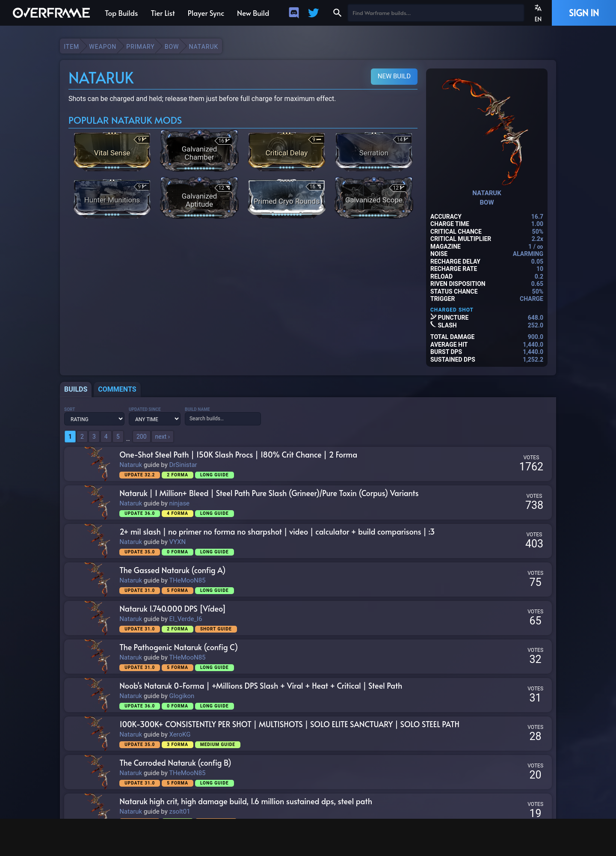Open Nataruk 1.740.000 DPS build
This screenshot has width=616, height=856.
coord(172,609)
